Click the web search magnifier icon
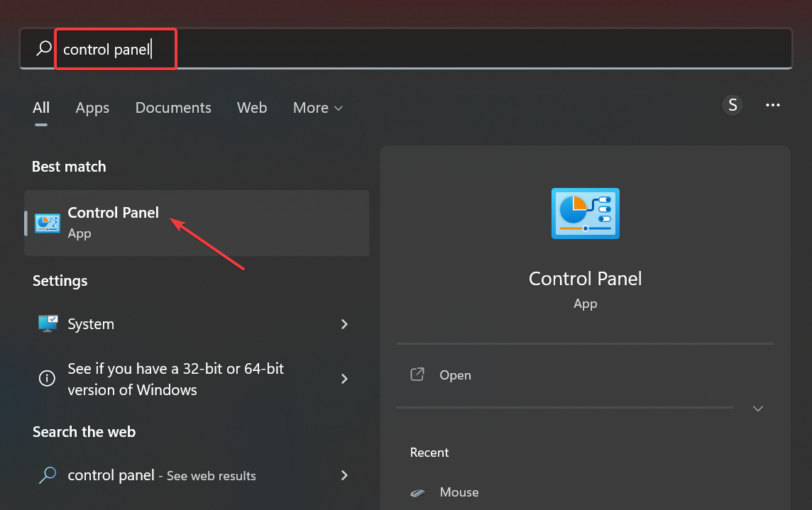This screenshot has height=510, width=812. pyautogui.click(x=48, y=475)
